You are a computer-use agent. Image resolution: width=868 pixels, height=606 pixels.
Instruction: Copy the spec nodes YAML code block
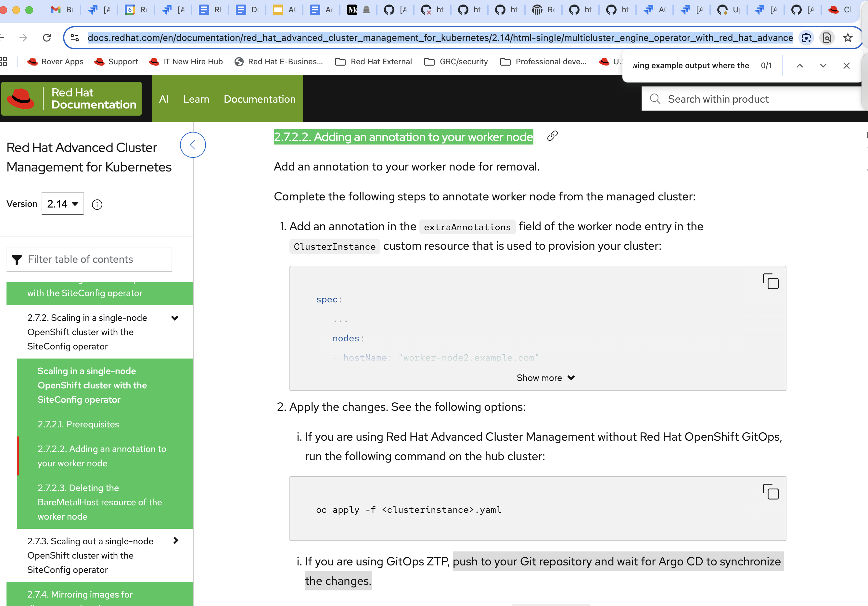[770, 281]
